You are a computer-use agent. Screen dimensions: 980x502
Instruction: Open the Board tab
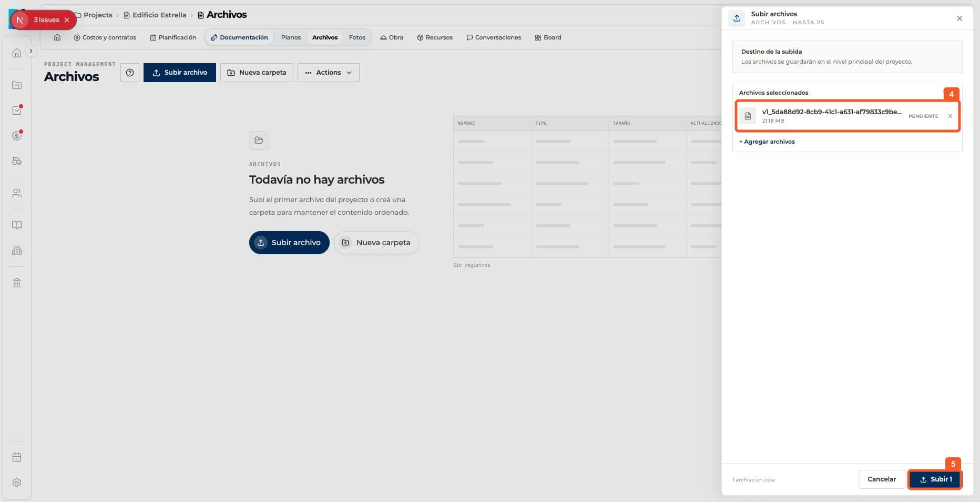coord(548,37)
